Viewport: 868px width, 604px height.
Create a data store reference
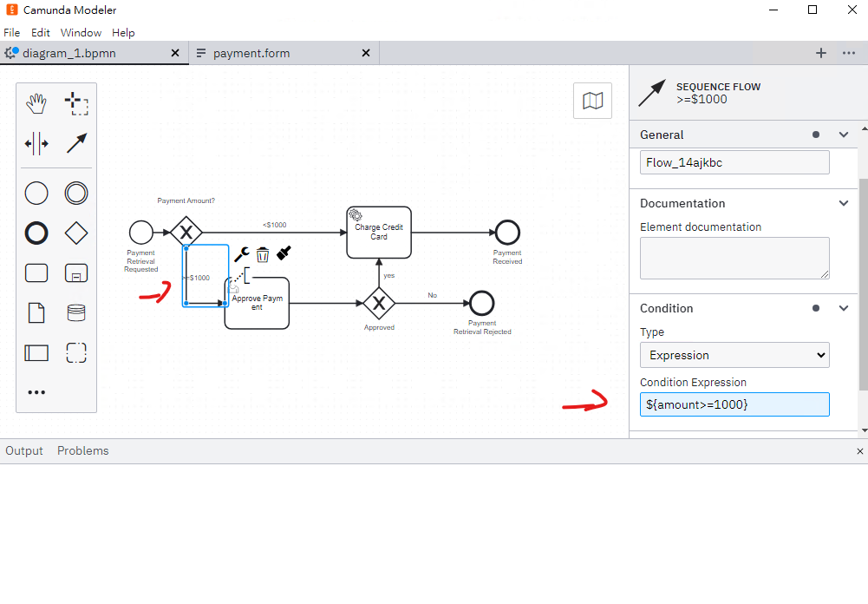[76, 313]
